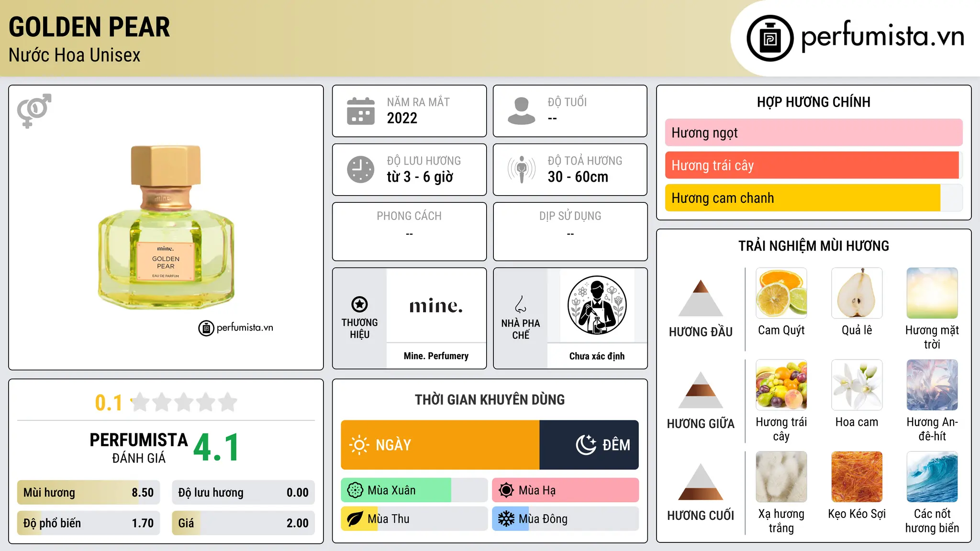980x551 pixels.
Task: Click the HỢP HƯƠNG CHÍNH heading
Action: pos(813,102)
